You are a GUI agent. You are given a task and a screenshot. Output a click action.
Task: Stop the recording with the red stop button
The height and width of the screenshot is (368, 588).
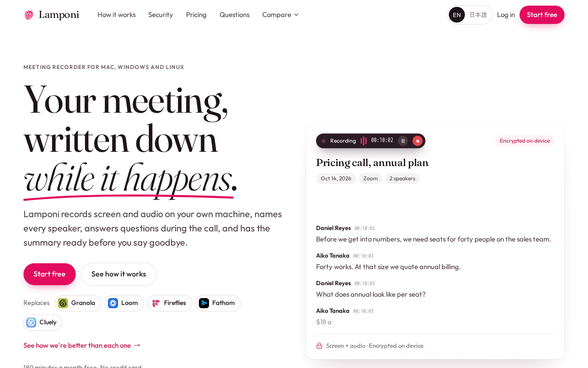[418, 141]
